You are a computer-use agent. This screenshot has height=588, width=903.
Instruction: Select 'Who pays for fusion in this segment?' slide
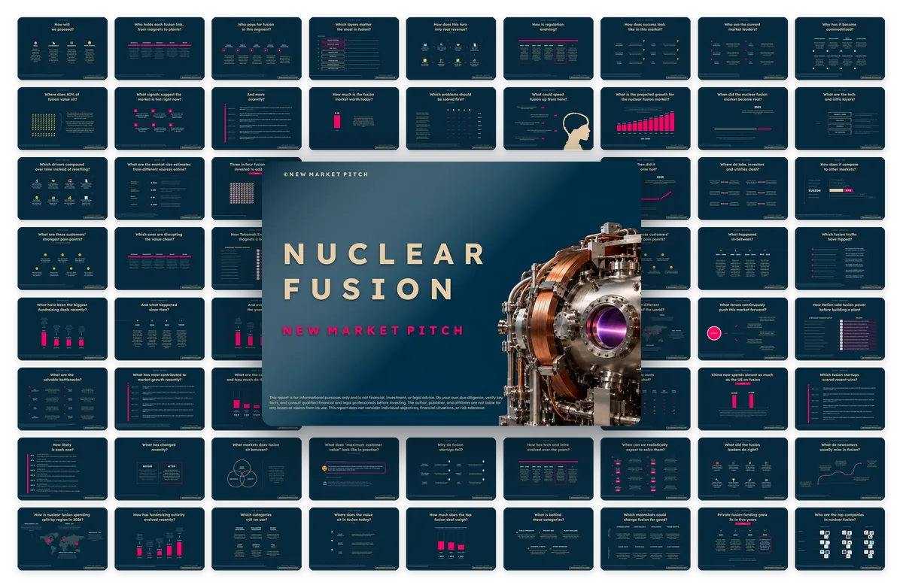(x=257, y=49)
